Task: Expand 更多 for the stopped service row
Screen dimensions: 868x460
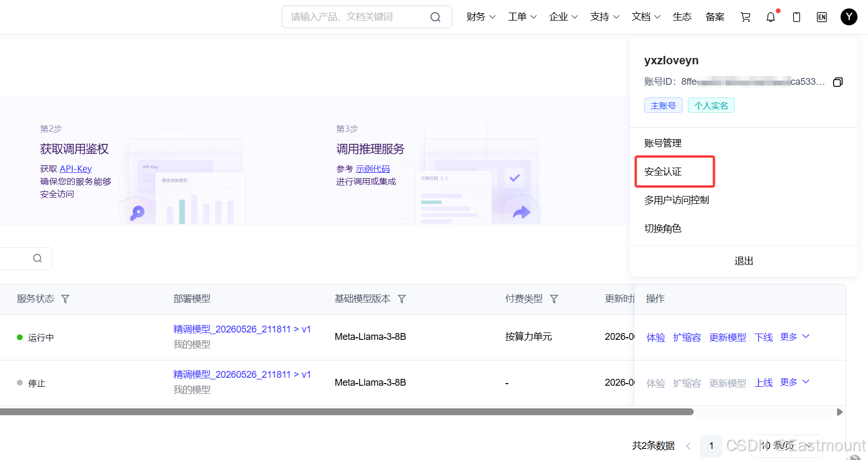Action: 795,382
